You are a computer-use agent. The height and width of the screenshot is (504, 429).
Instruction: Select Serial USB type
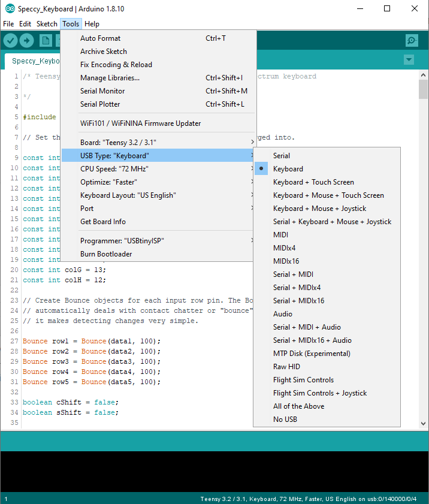(327, 156)
